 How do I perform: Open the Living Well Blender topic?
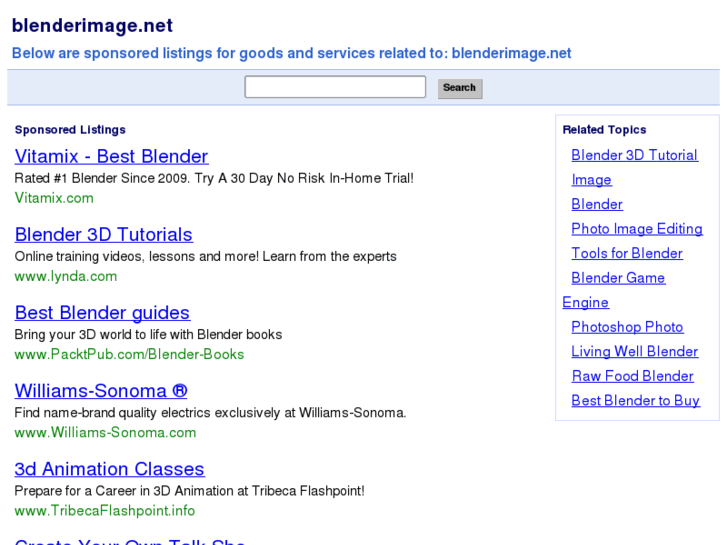[x=634, y=352]
